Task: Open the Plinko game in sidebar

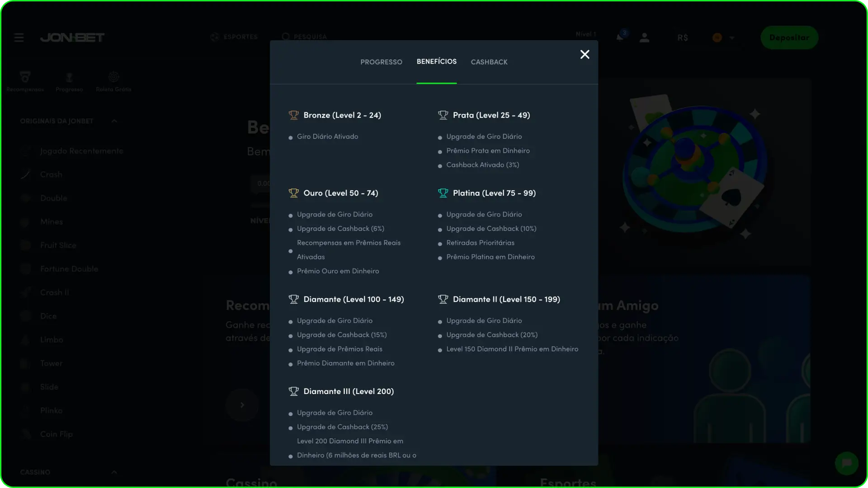Action: click(42, 411)
